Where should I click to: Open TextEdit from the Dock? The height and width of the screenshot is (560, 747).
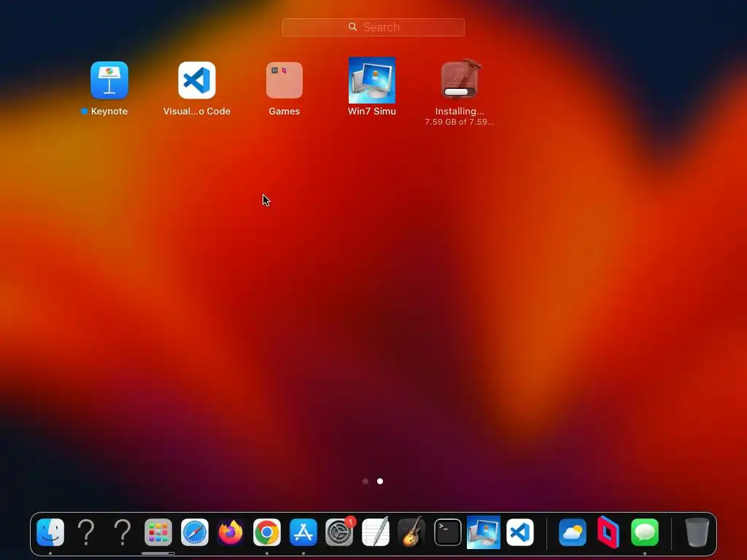(376, 532)
